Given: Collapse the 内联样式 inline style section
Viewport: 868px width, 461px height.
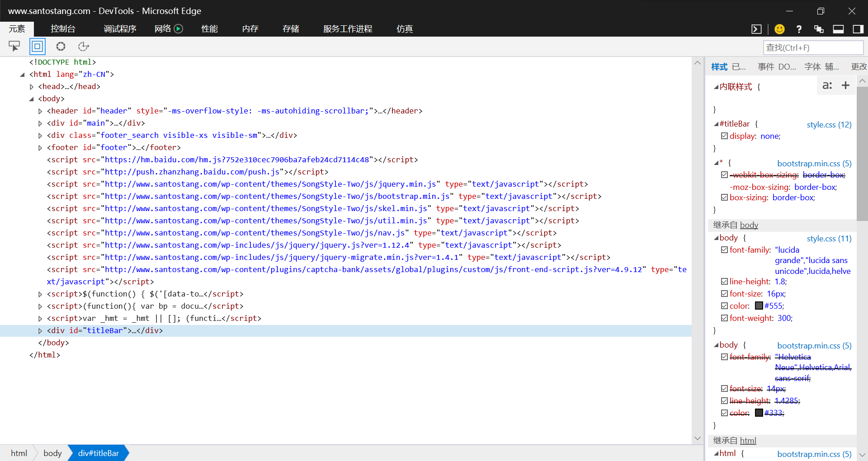Looking at the screenshot, I should click(x=716, y=87).
